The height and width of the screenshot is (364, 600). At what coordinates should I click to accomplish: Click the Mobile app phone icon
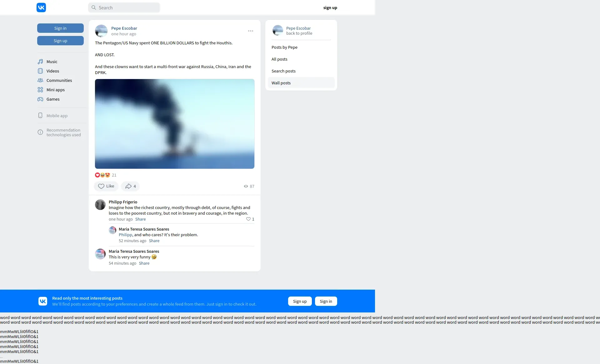pyautogui.click(x=40, y=116)
